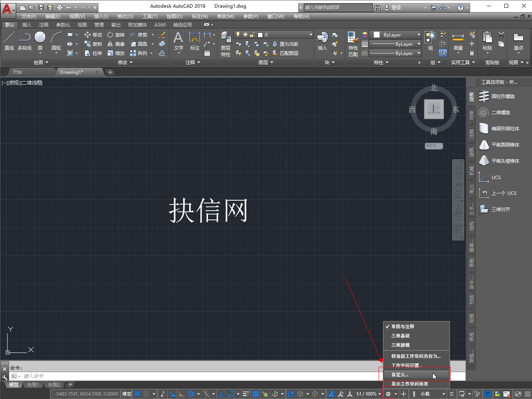The image size is (532, 399).
Task: Click the 测量 (Measure) tool
Action: [458, 42]
